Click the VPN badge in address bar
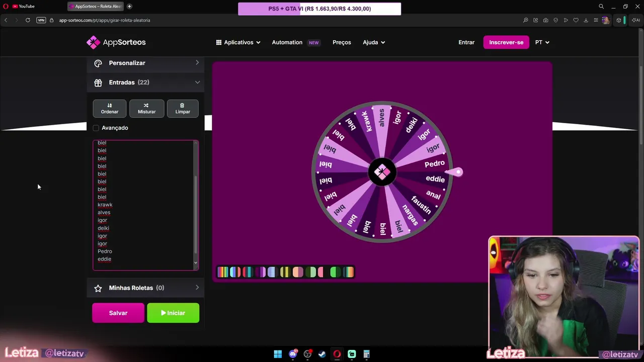This screenshot has height=362, width=644. [x=41, y=20]
